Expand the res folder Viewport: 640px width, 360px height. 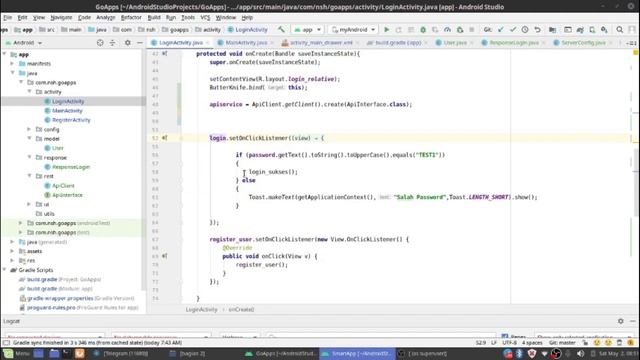[x=13, y=260]
